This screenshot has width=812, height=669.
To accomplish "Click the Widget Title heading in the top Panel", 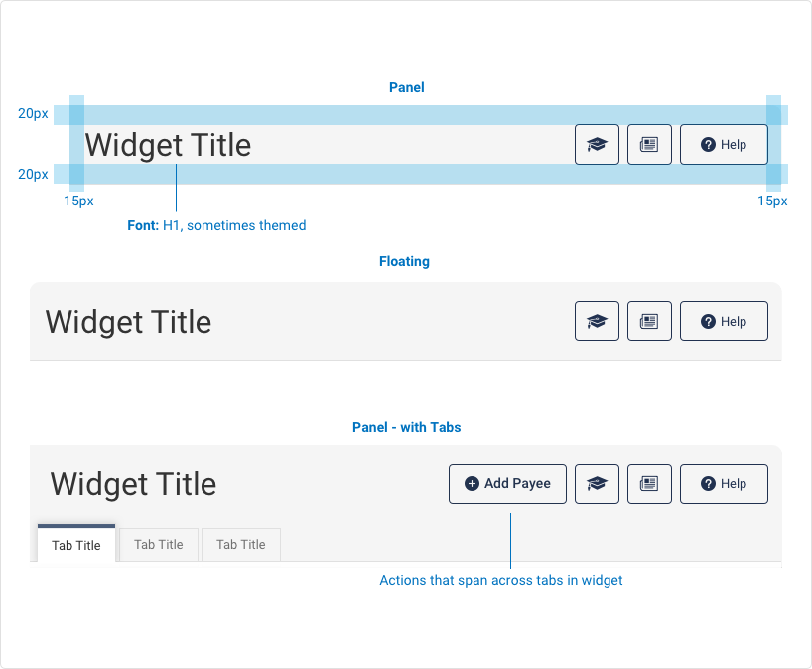I will pos(167,145).
